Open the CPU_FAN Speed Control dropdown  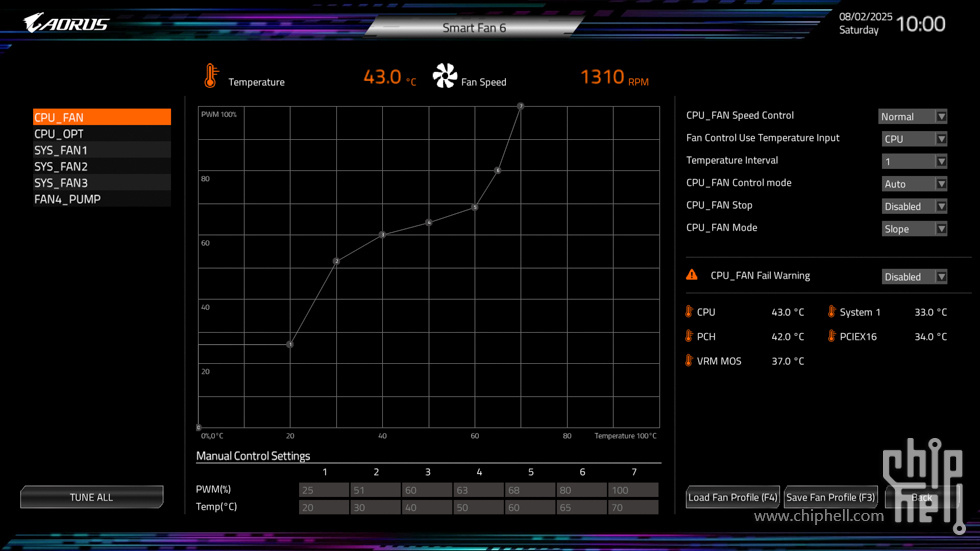pyautogui.click(x=912, y=116)
